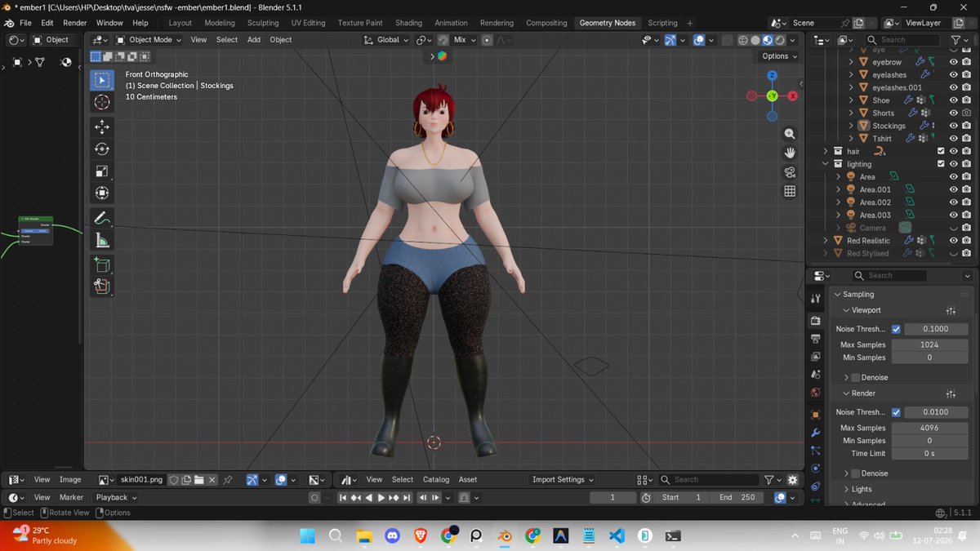
Task: Select the Transform tool
Action: (x=102, y=193)
